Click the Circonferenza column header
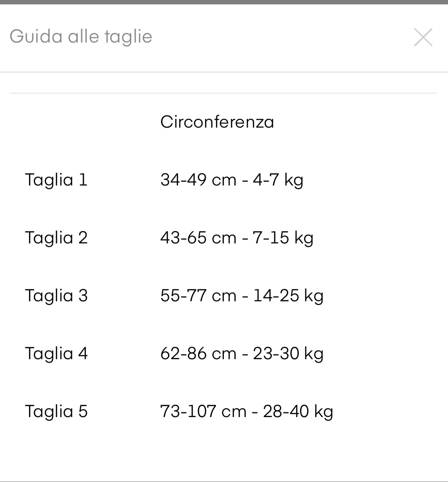This screenshot has width=448, height=482. 217,122
